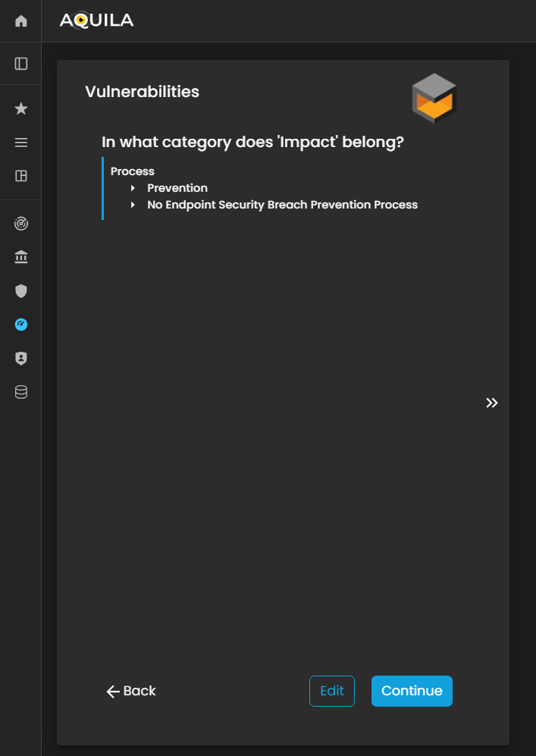The height and width of the screenshot is (756, 536).
Task: Click the Aquila logo
Action: point(96,20)
